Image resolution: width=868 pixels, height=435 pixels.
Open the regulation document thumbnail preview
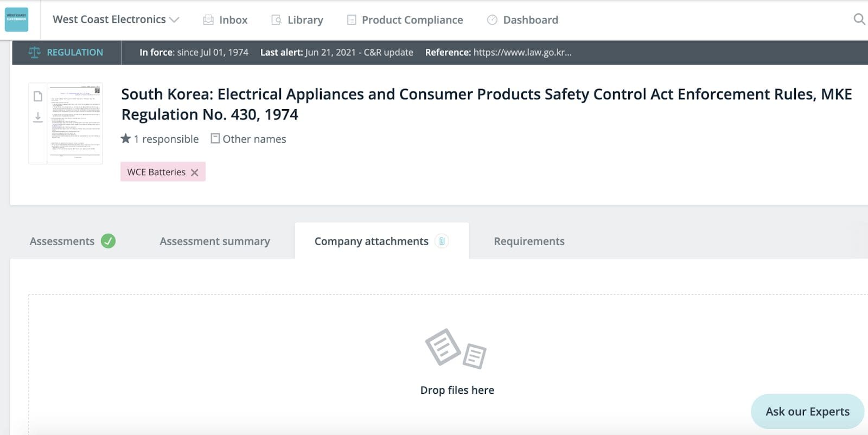coord(75,123)
